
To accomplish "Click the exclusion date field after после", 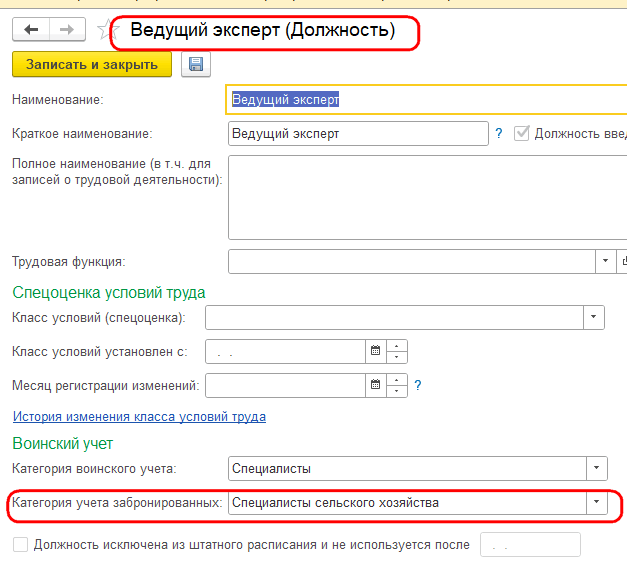I will click(x=530, y=544).
